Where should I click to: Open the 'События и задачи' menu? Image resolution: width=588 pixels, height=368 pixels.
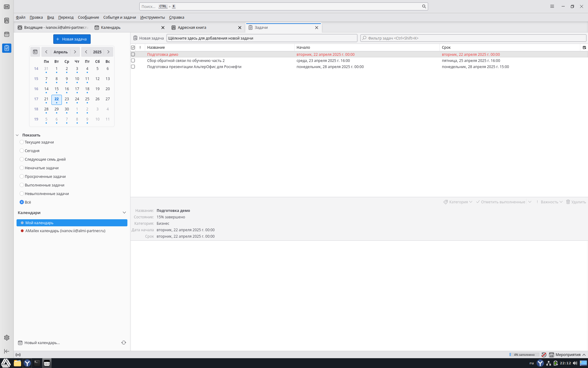(x=119, y=17)
